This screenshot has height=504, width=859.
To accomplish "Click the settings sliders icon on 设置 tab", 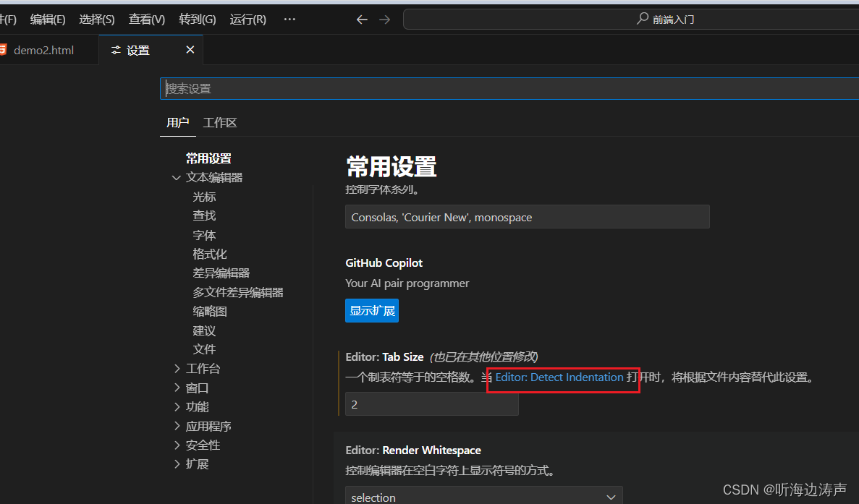I will 114,49.
